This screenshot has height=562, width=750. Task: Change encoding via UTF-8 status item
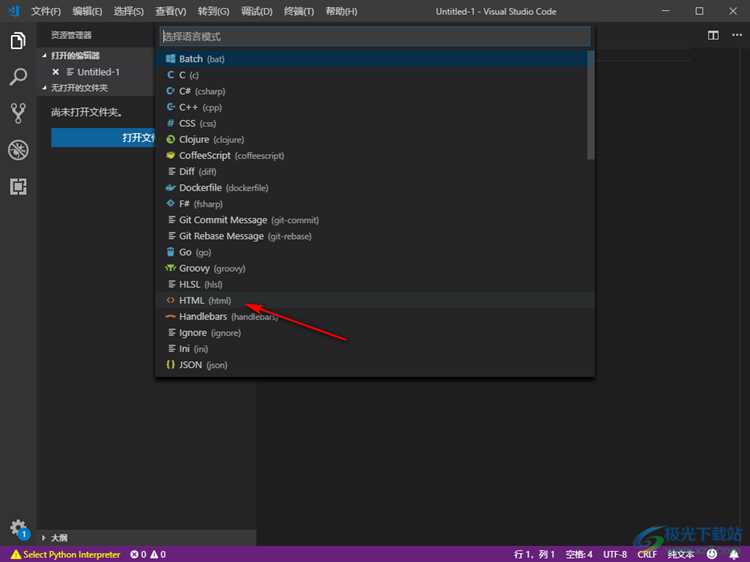click(615, 554)
